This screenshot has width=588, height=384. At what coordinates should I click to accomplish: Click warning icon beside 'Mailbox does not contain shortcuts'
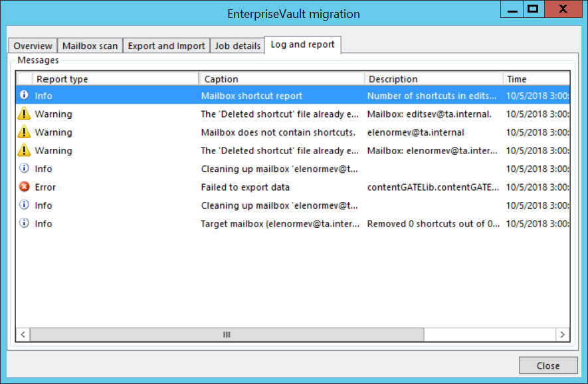25,132
